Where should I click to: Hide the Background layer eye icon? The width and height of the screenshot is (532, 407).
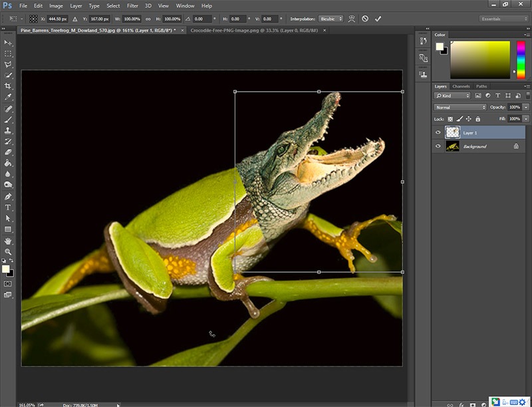(x=438, y=146)
